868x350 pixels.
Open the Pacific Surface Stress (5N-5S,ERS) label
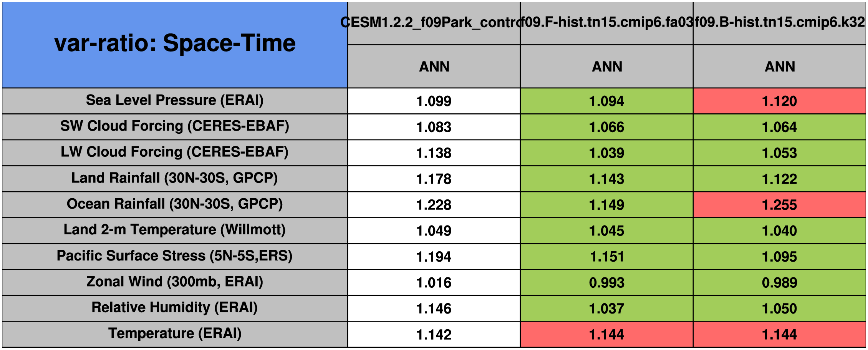click(175, 256)
